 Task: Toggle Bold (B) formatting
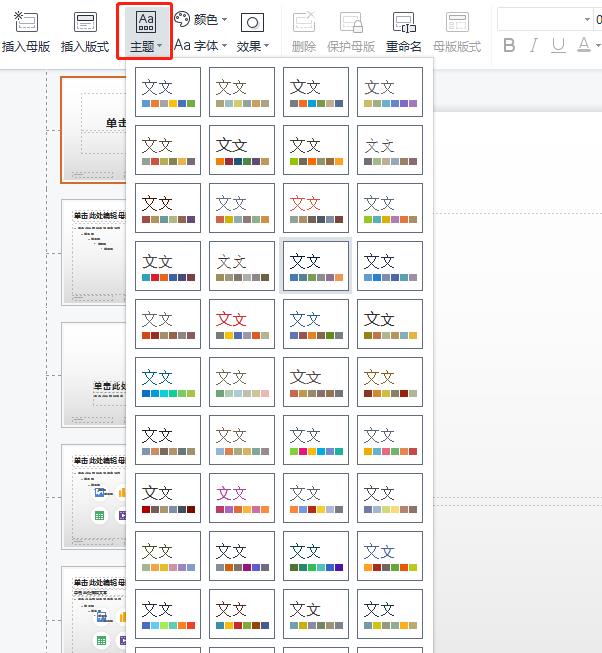[x=509, y=45]
